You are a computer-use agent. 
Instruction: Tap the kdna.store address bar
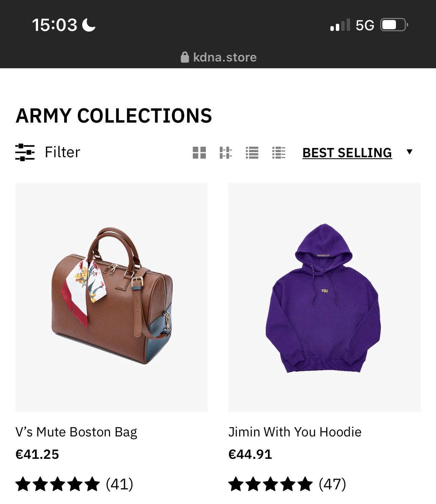pos(224,57)
